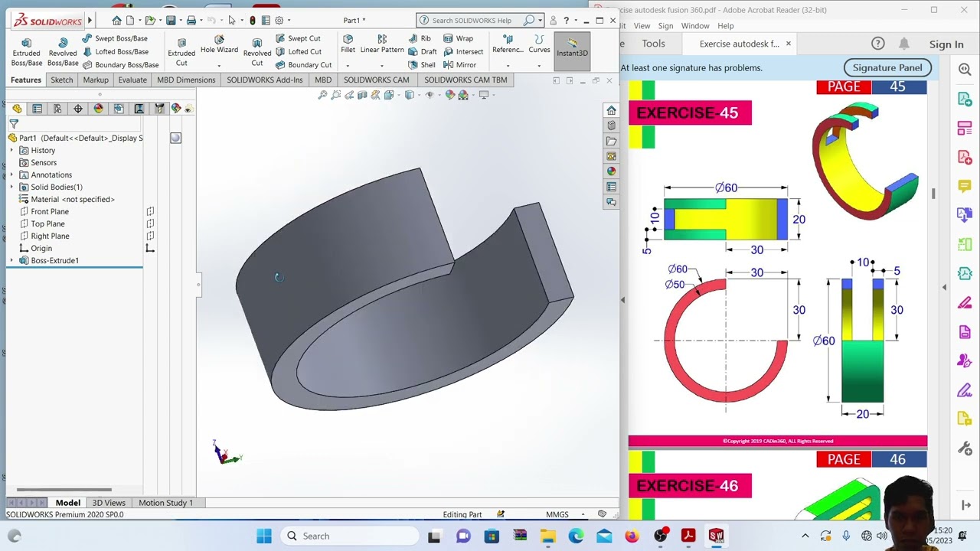Open the Linear Pattern dropdown arrow
980x551 pixels.
[x=382, y=64]
